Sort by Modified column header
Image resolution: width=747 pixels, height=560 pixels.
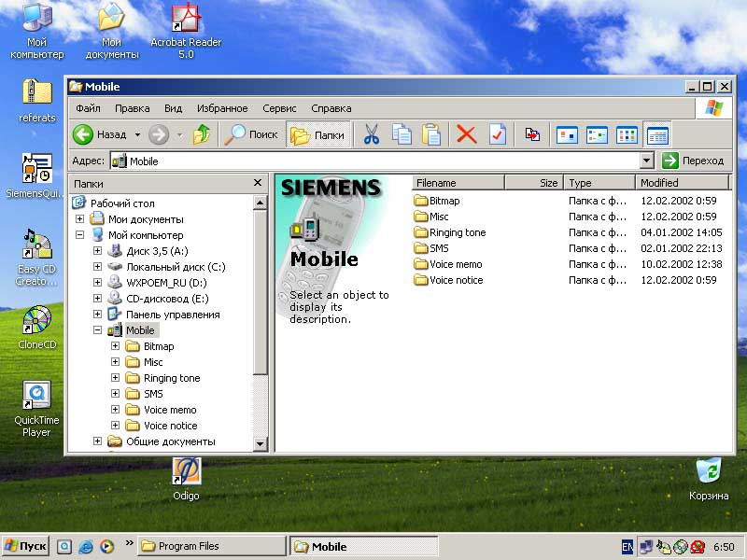(x=682, y=183)
